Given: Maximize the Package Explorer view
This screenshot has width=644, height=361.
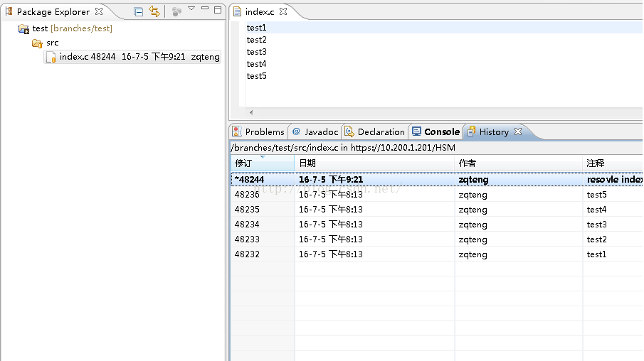Looking at the screenshot, I should [x=218, y=9].
